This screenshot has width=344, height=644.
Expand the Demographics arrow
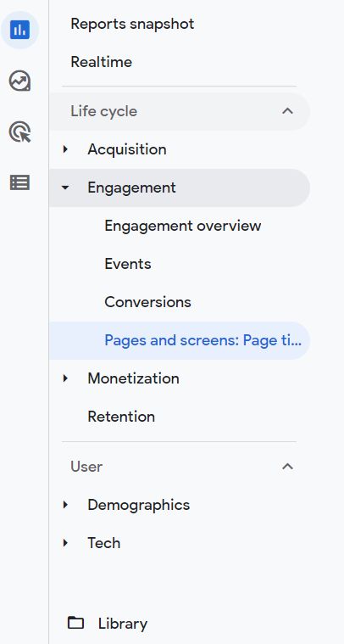point(65,505)
